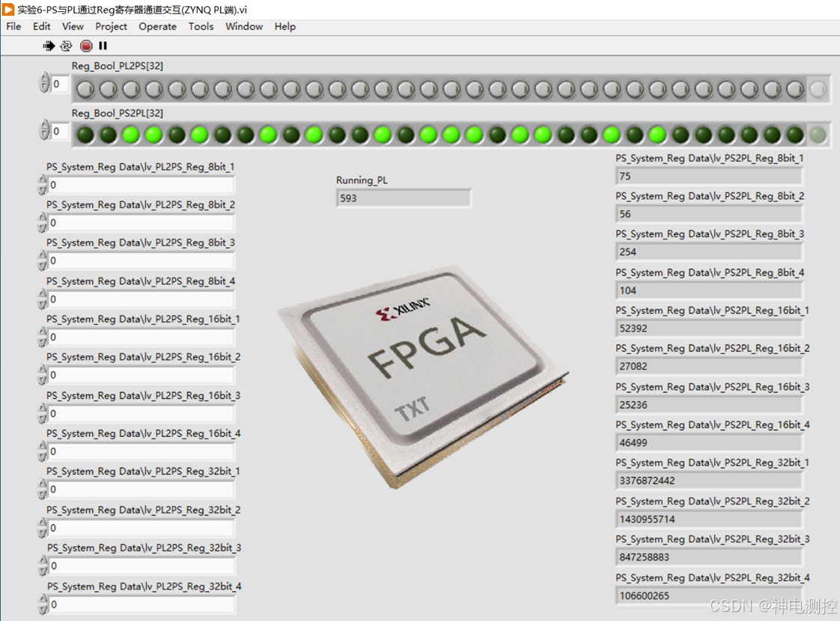The width and height of the screenshot is (840, 621).
Task: Click stepper arrows for PL2PS_Reg_32bit_1
Action: click(x=43, y=490)
